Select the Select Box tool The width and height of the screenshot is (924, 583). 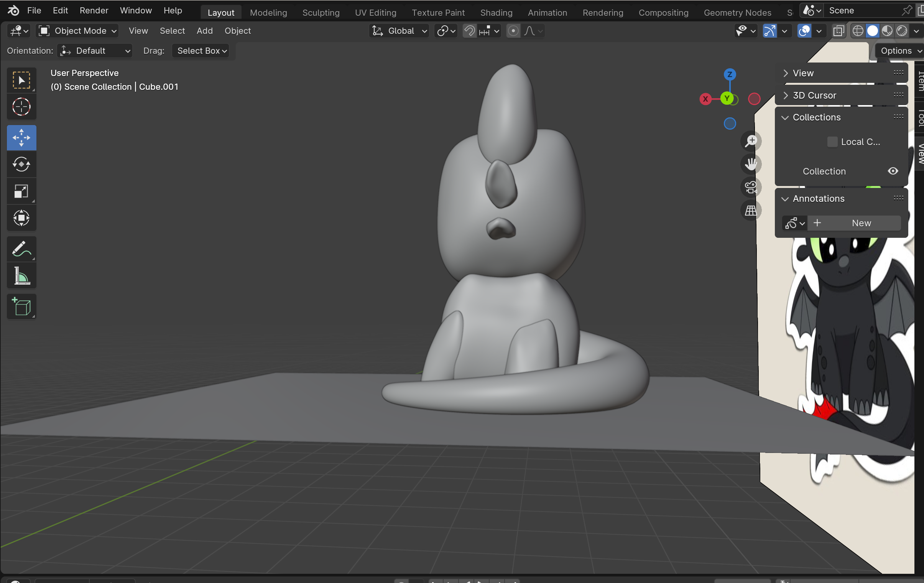pyautogui.click(x=21, y=80)
